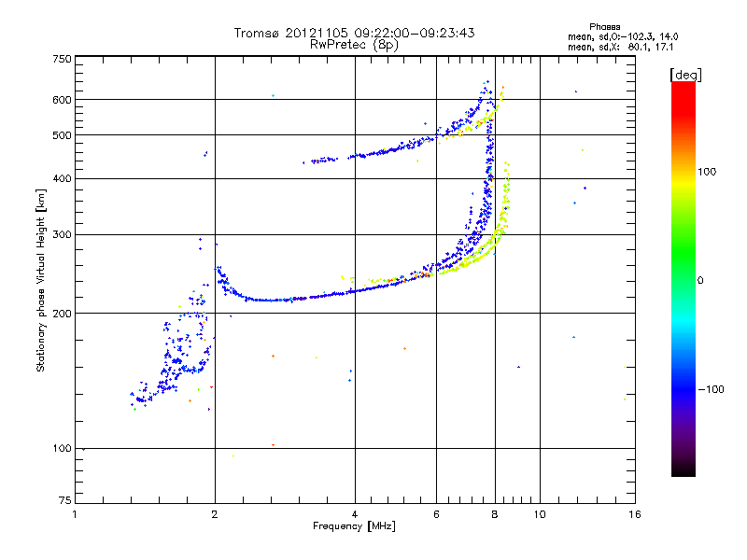
Task: Click the y-axis '75' tick label
Action: point(65,500)
